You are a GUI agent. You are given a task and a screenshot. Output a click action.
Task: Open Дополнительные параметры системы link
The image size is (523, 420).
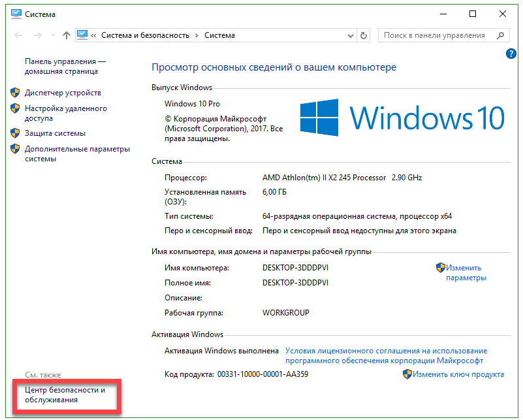coord(78,153)
